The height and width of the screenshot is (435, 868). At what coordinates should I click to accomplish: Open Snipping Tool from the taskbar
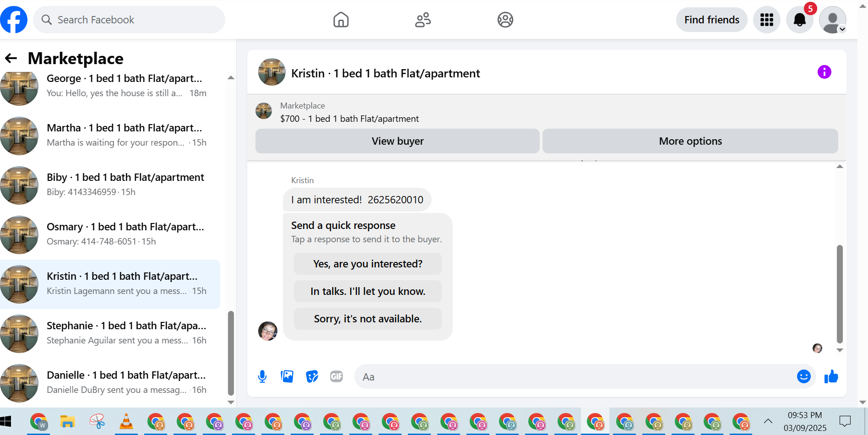[x=97, y=421]
